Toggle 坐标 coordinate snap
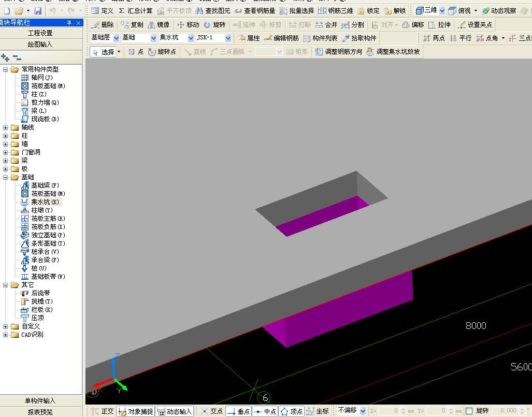Screen dimensions: 532x417 coord(318,411)
